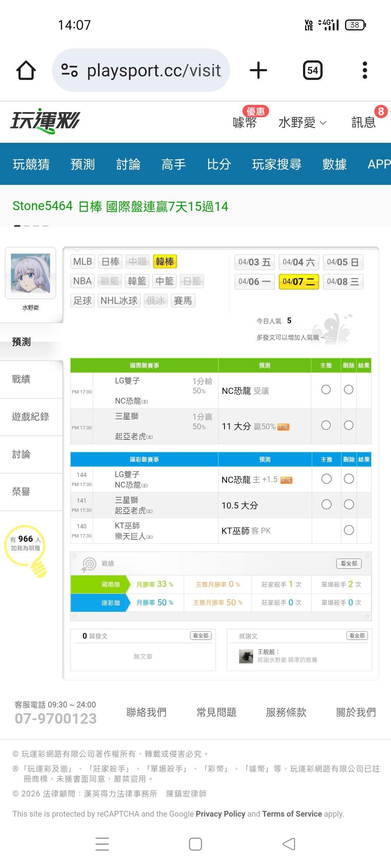Open 討論 in the blue navigation bar
The width and height of the screenshot is (391, 868).
128,164
